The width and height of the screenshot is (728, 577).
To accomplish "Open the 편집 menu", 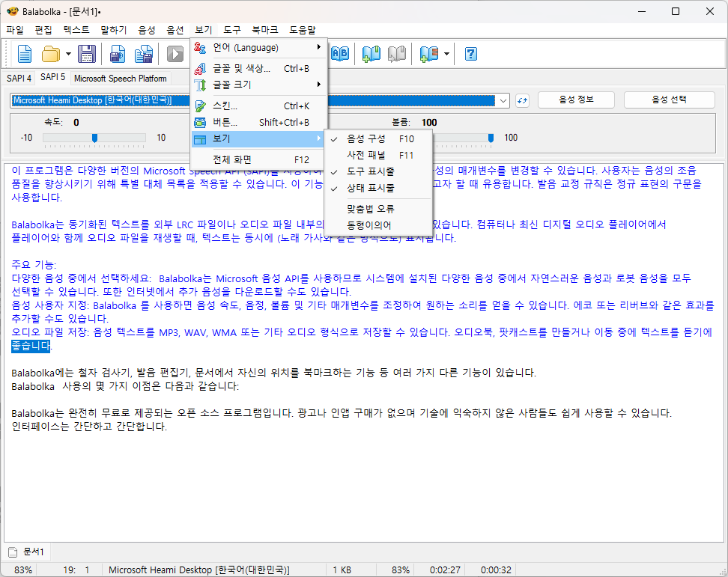I will 43,30.
